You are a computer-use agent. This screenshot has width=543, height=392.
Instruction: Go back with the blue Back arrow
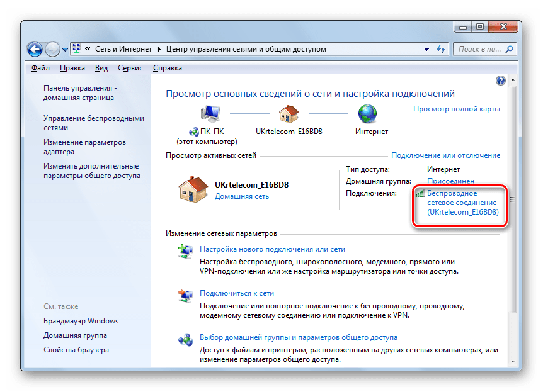(35, 49)
